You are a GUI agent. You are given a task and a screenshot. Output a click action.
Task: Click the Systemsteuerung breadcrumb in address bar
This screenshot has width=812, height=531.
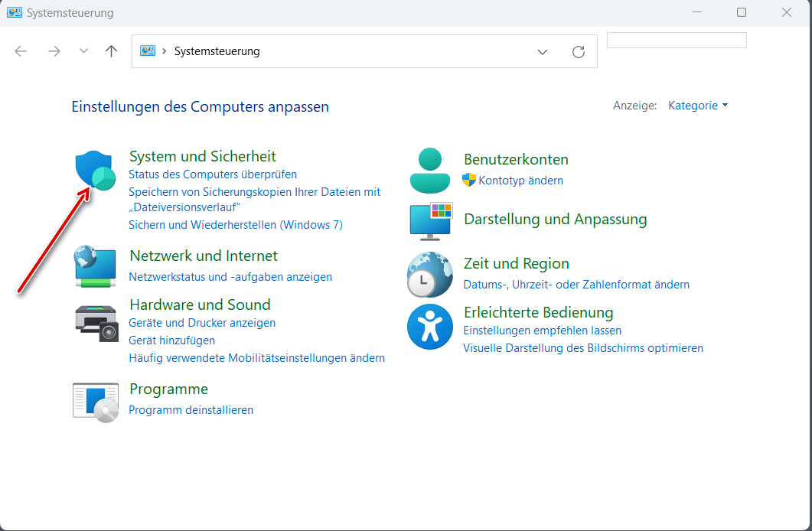coord(217,51)
